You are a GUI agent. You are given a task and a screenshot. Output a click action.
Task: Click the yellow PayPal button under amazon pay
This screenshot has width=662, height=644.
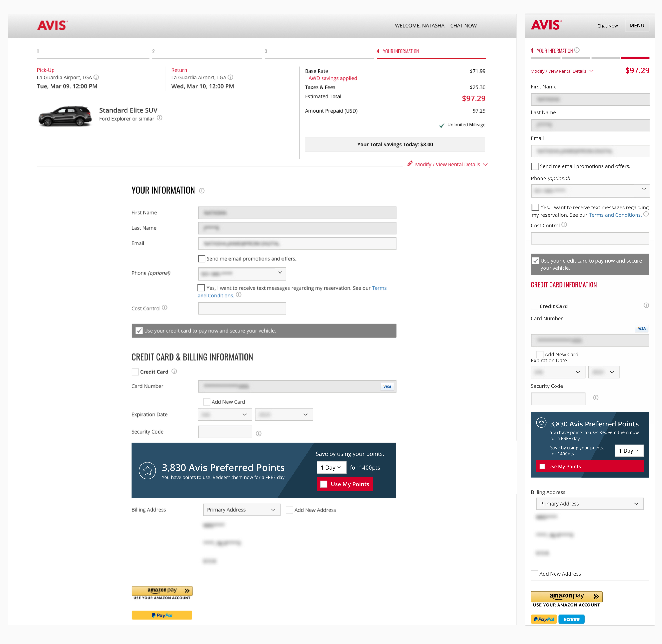162,615
